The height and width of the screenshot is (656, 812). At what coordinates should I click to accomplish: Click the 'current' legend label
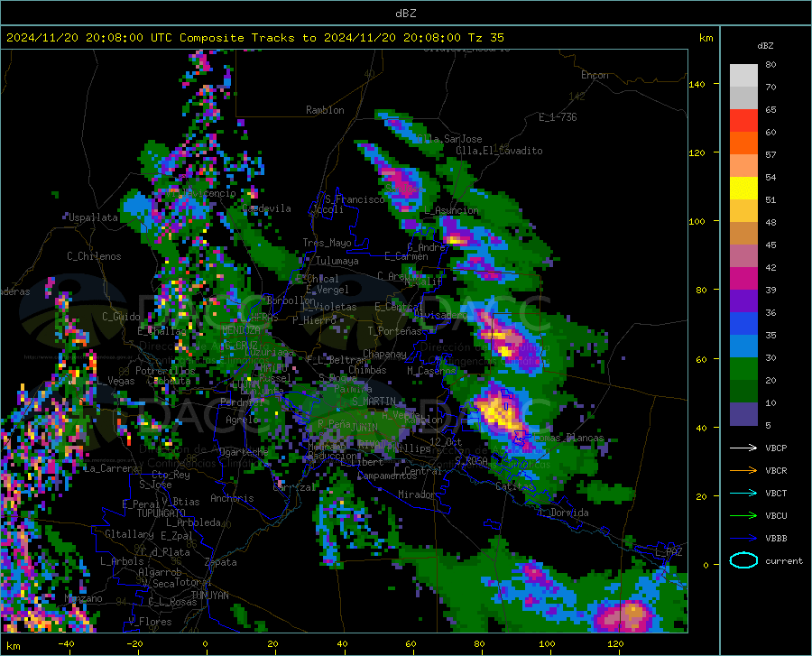pos(784,560)
